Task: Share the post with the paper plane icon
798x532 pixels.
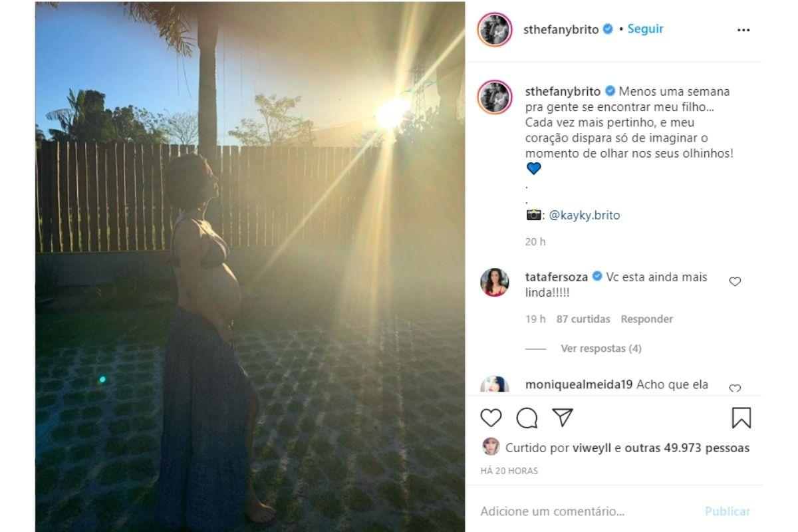Action: [563, 418]
